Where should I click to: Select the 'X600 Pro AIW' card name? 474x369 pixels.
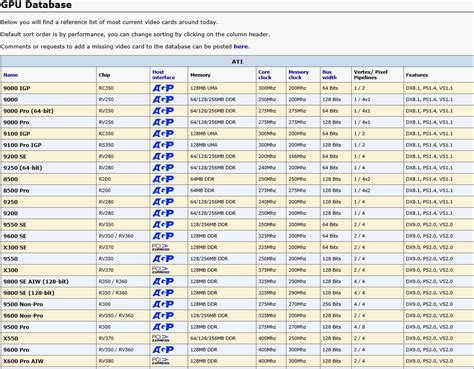[23, 361]
